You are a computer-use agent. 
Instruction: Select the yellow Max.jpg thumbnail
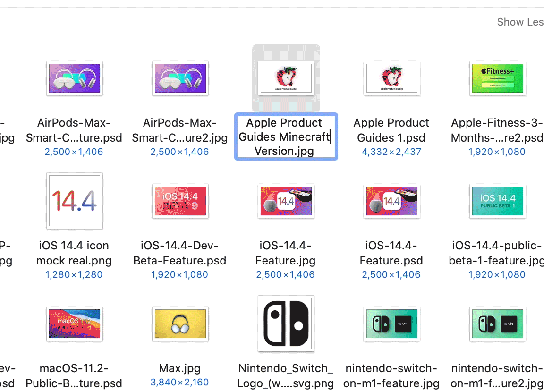click(x=180, y=324)
